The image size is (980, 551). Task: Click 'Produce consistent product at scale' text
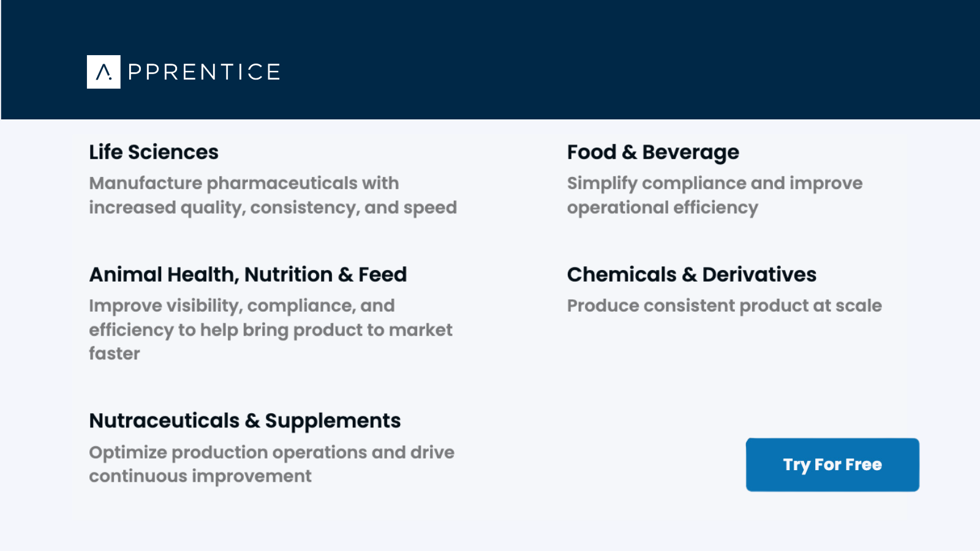pos(725,305)
